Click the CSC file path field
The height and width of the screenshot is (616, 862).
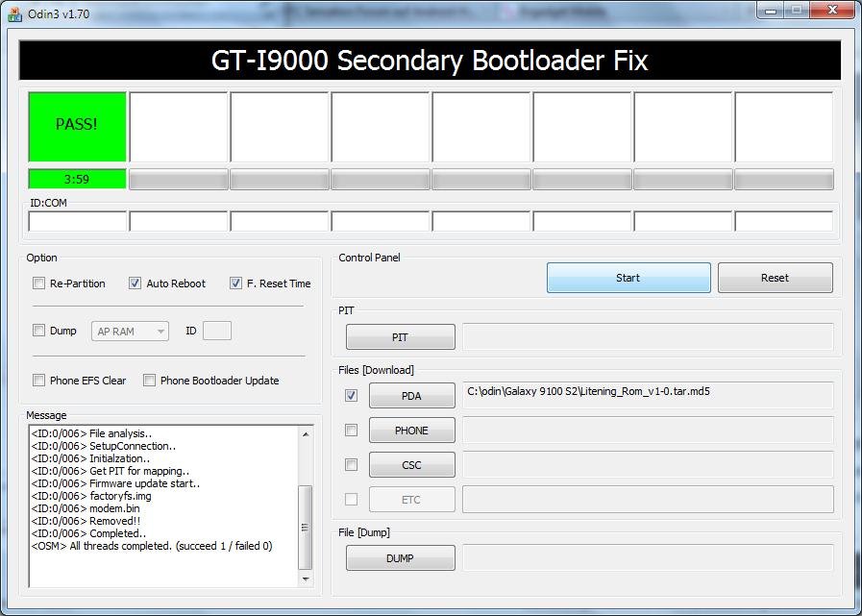(x=648, y=465)
